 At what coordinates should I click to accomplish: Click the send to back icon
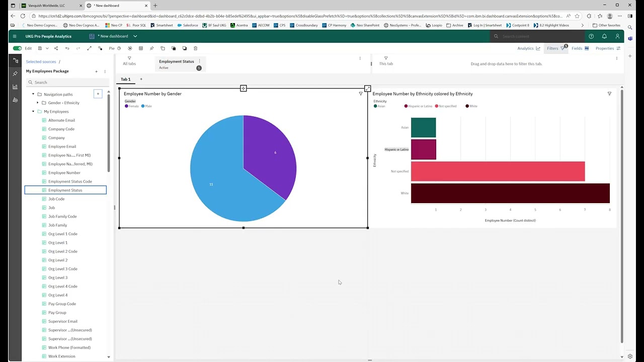point(185,48)
